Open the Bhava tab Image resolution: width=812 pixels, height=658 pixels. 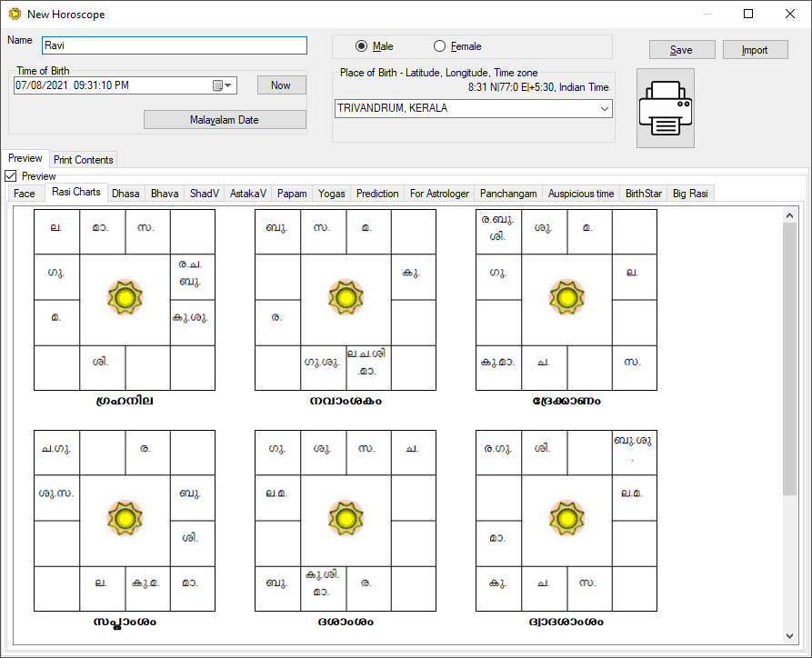(165, 194)
